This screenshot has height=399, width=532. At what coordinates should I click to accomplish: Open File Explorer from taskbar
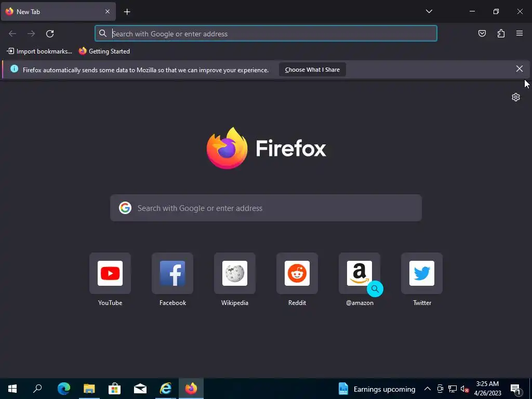[89, 389]
